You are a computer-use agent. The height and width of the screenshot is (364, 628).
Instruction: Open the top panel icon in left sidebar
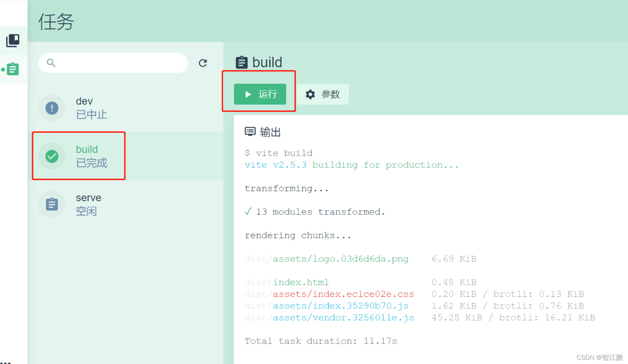tap(13, 40)
